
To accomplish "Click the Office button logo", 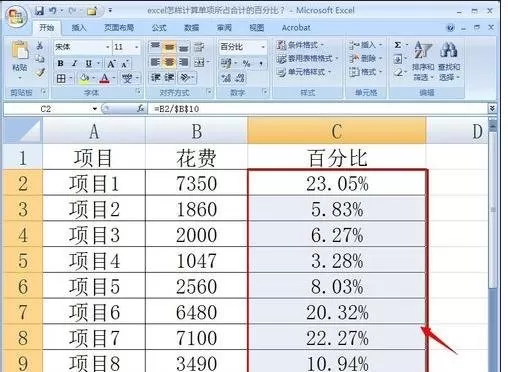I will click(17, 16).
